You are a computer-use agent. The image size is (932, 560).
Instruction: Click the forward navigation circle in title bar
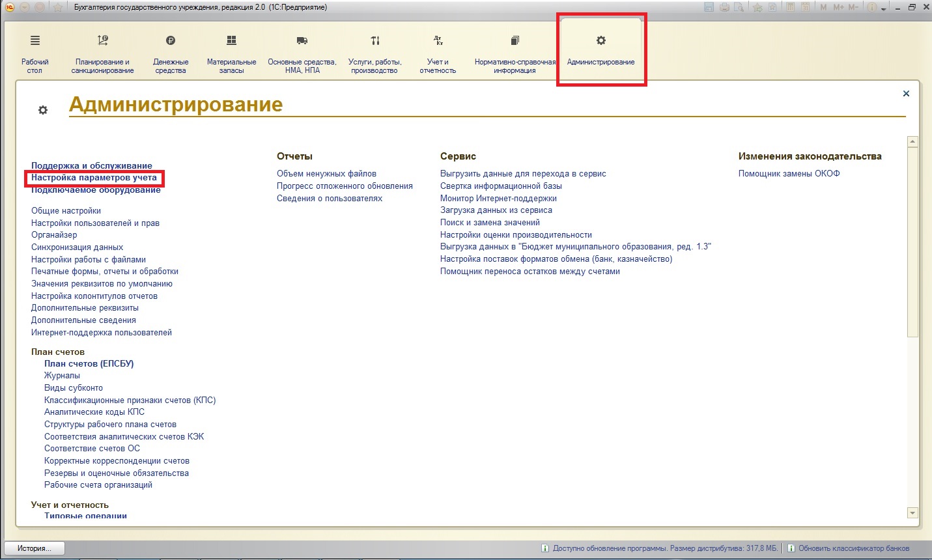click(39, 7)
